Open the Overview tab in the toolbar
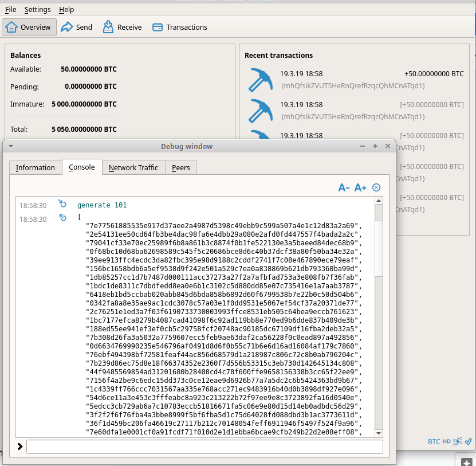Screen dimensions: 476x466 point(29,28)
